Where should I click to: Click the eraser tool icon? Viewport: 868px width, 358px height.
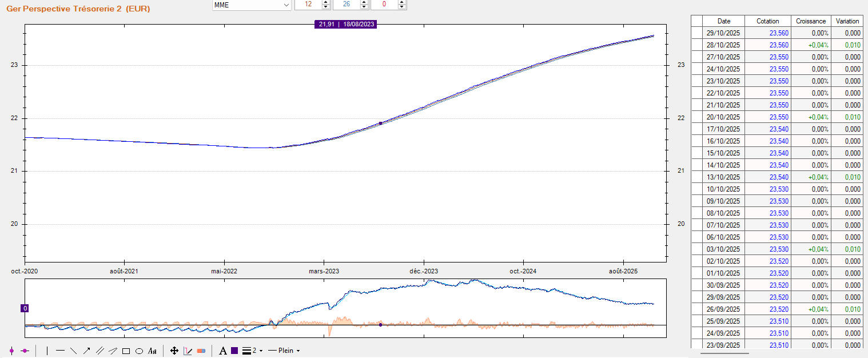tap(201, 351)
